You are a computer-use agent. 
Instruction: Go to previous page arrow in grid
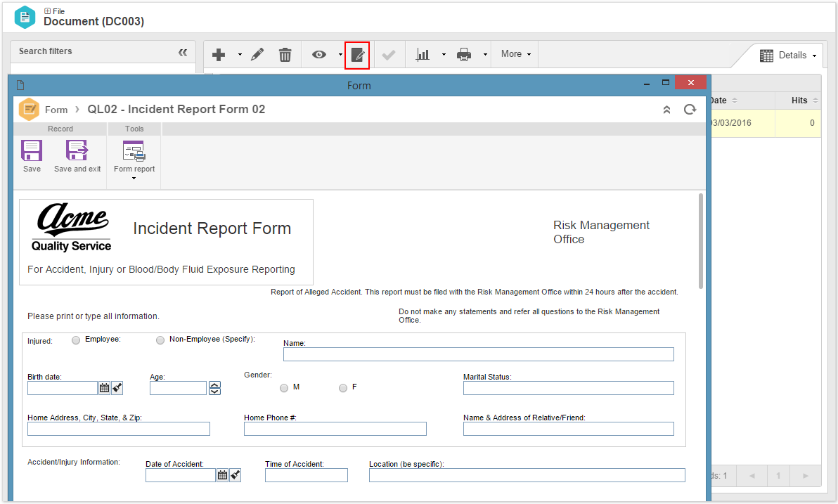(752, 476)
